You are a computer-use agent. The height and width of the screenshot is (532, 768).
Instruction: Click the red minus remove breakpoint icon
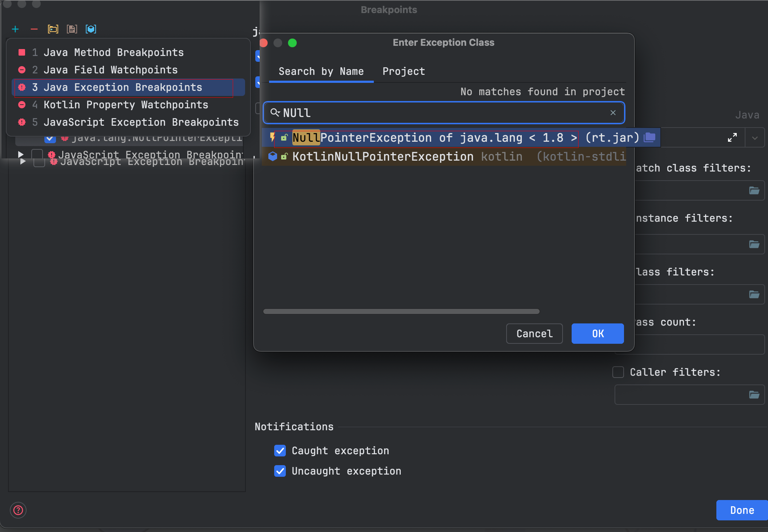[34, 29]
